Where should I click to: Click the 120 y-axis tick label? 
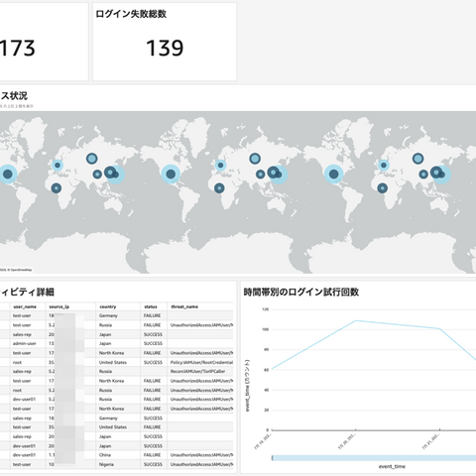[x=265, y=309]
